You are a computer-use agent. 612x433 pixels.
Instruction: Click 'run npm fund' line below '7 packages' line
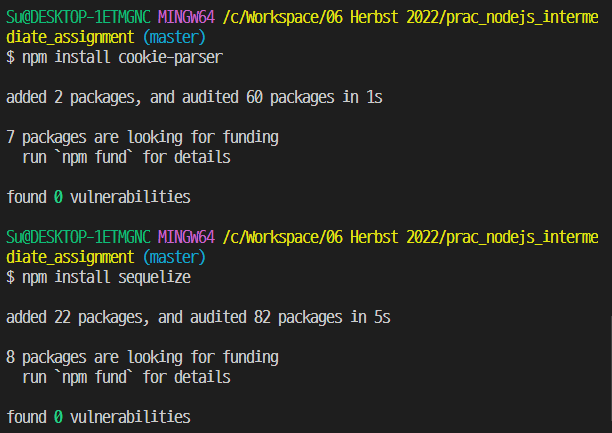126,157
